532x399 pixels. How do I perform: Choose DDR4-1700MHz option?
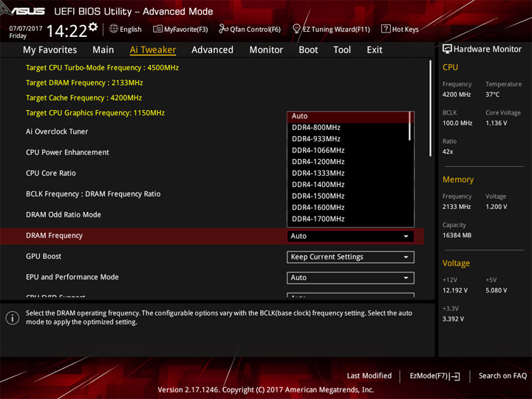318,219
